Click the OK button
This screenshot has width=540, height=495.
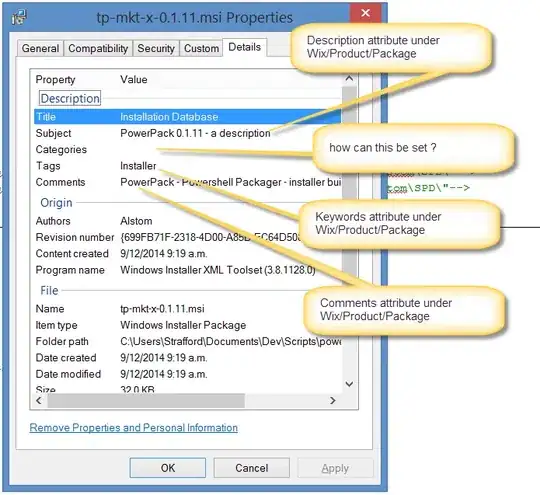168,468
